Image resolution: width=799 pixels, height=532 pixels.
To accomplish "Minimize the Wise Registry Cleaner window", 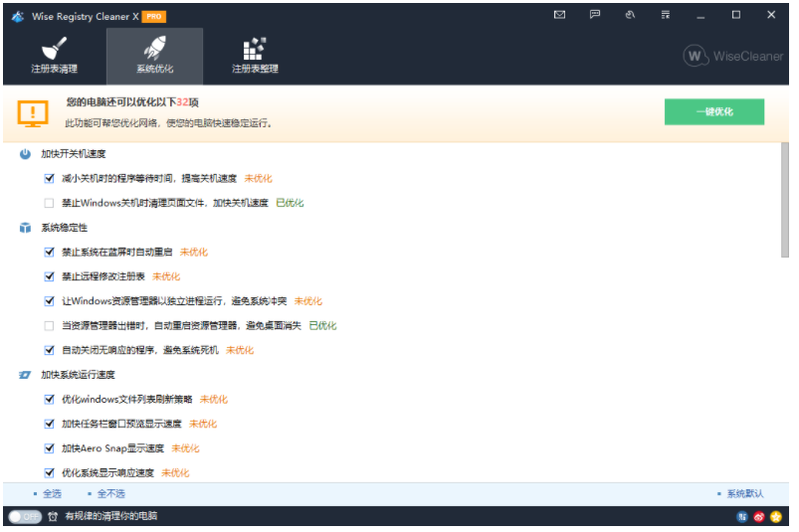I will pyautogui.click(x=700, y=15).
